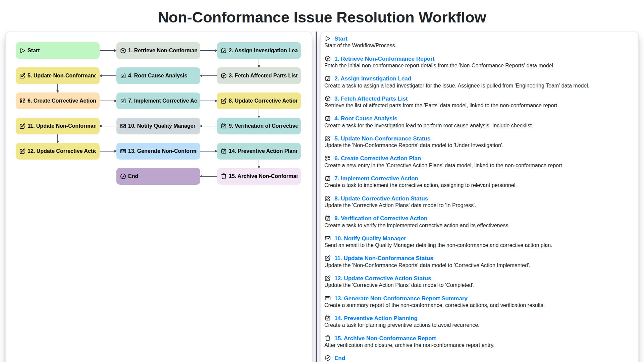Open the Preventive Action Planning sidebar link

[x=376, y=318]
